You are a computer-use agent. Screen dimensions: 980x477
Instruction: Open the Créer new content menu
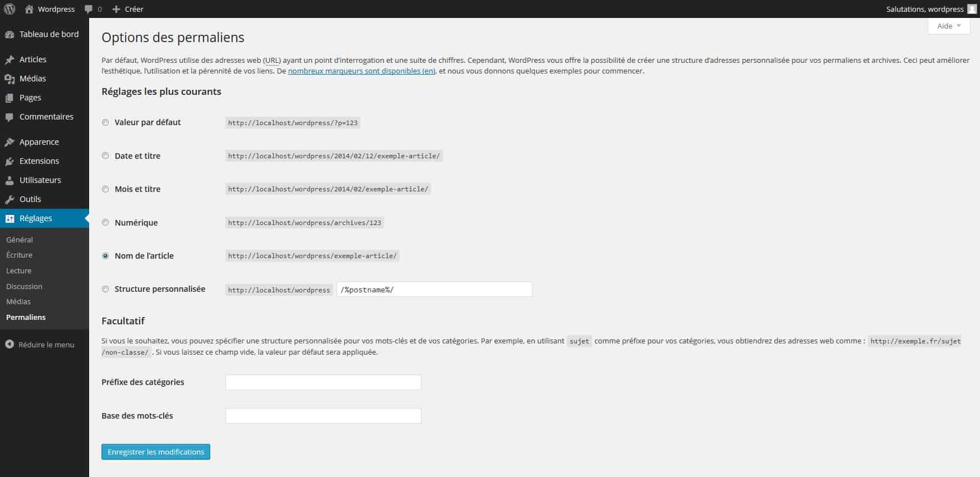tap(128, 9)
